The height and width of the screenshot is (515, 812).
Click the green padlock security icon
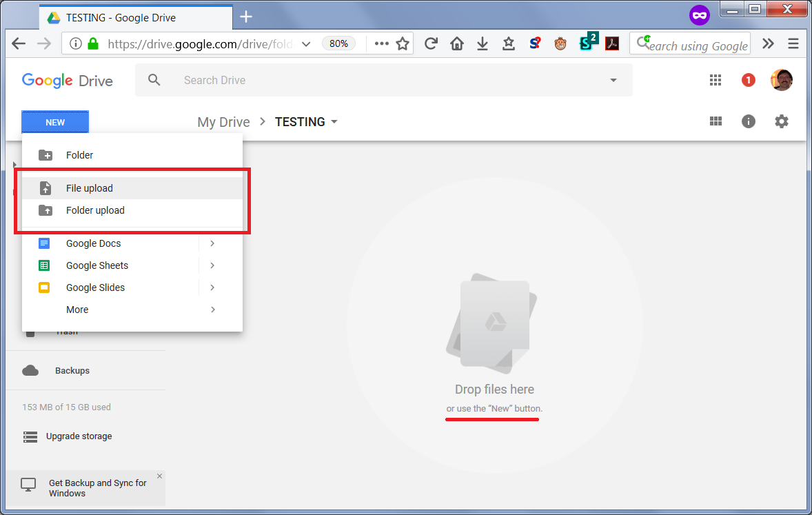coord(93,43)
